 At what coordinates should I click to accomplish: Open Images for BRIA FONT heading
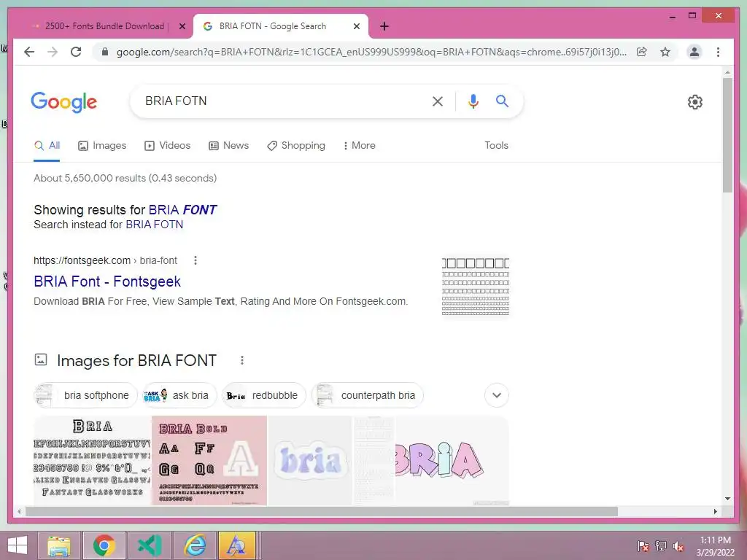coord(136,360)
